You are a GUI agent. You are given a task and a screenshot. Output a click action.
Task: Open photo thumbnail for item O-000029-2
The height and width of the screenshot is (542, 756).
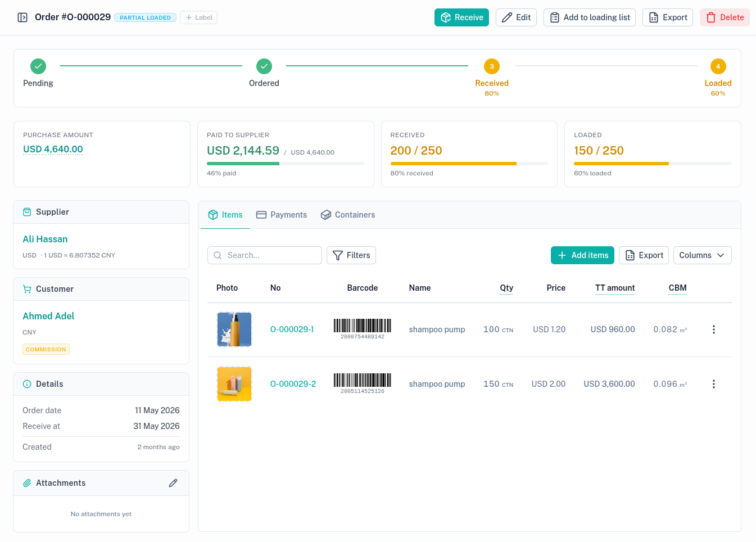pos(234,384)
